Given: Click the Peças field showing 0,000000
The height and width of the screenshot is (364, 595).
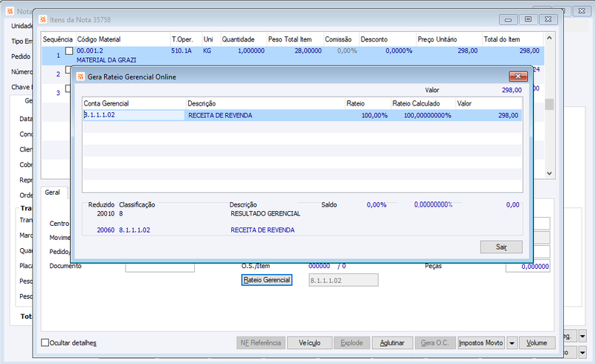Looking at the screenshot, I should [x=528, y=267].
